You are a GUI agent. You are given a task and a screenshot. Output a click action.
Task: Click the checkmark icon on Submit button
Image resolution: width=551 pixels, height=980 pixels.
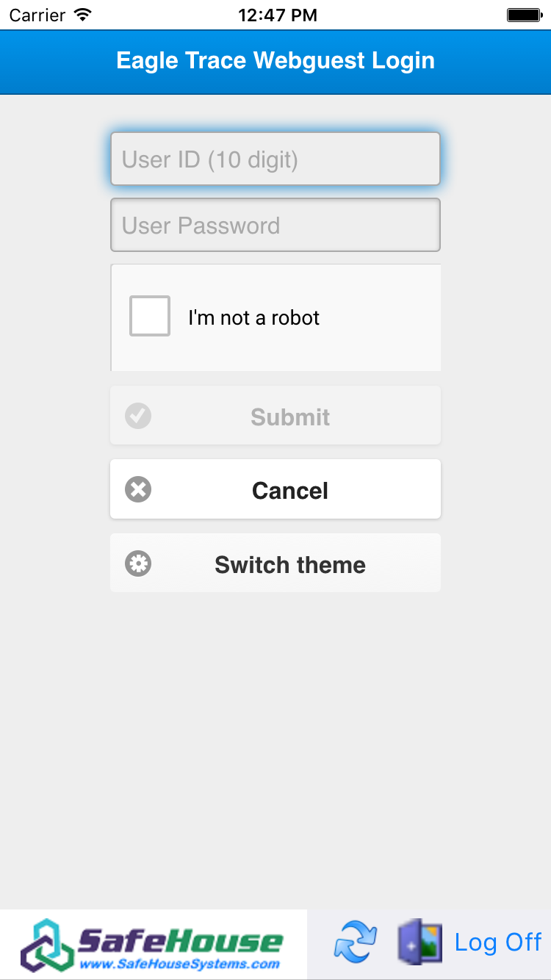pos(138,415)
